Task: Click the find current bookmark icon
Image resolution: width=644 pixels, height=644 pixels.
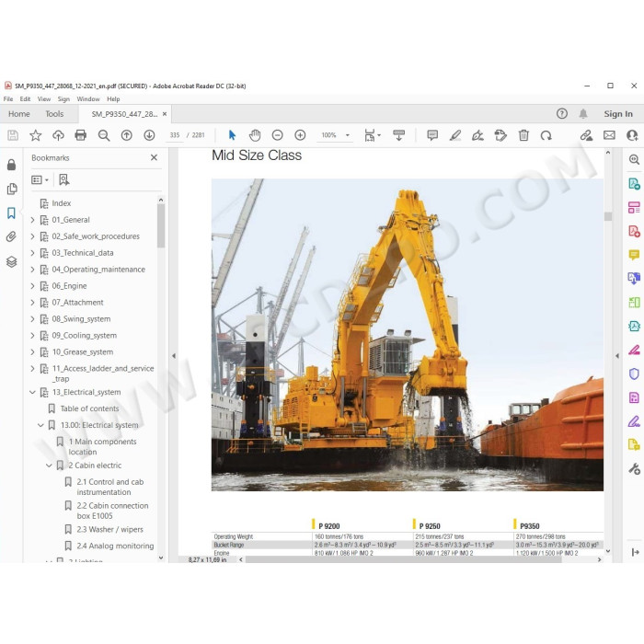Action: click(x=64, y=180)
